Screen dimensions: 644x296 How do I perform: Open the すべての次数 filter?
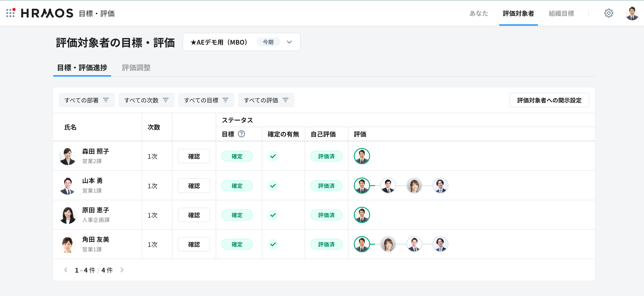pos(146,100)
